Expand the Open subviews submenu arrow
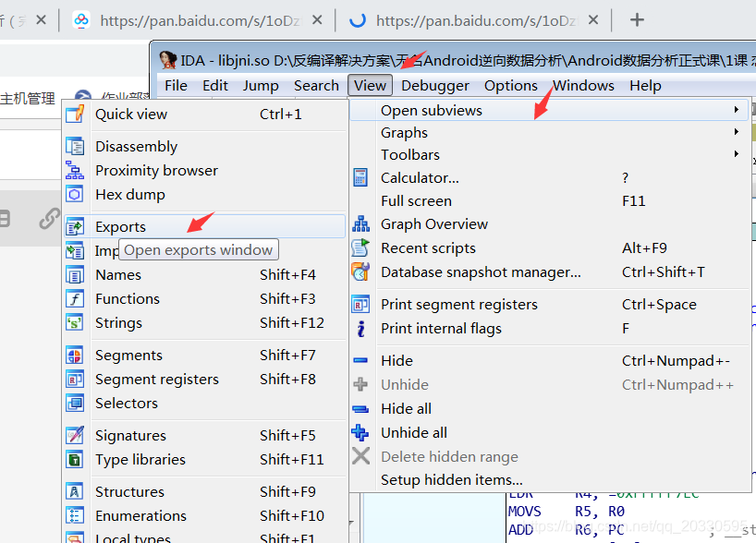The height and width of the screenshot is (543, 756). [737, 110]
